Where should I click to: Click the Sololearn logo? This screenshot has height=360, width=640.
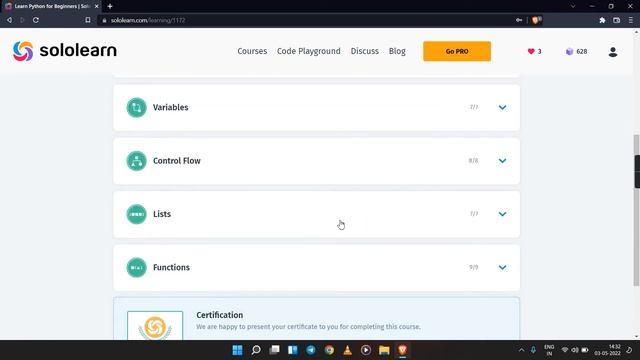coord(64,51)
